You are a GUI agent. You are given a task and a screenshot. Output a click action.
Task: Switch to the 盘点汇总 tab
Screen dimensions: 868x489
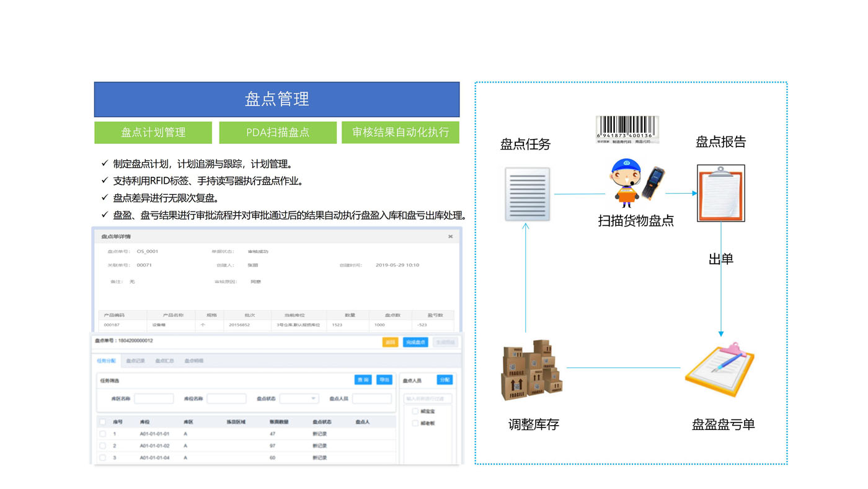164,361
